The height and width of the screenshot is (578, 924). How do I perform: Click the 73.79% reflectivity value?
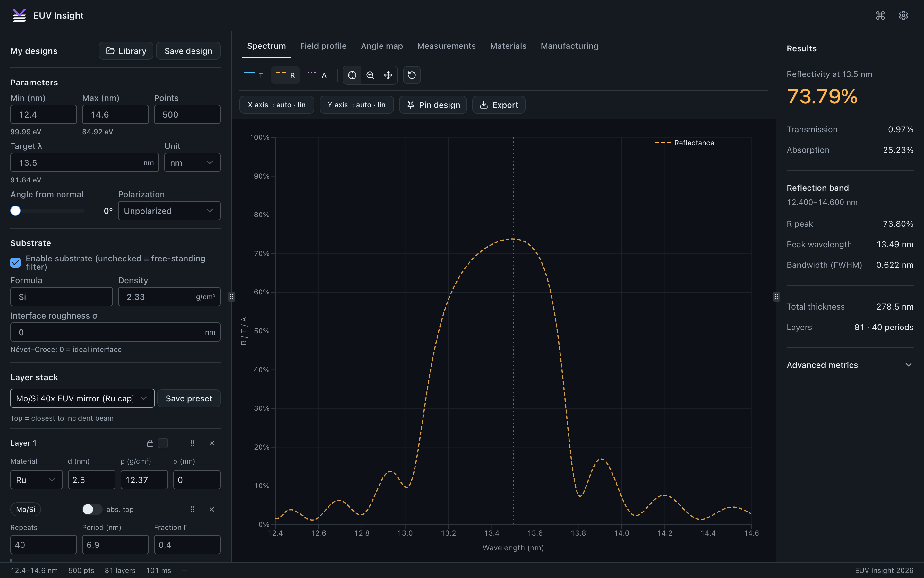[x=822, y=96]
